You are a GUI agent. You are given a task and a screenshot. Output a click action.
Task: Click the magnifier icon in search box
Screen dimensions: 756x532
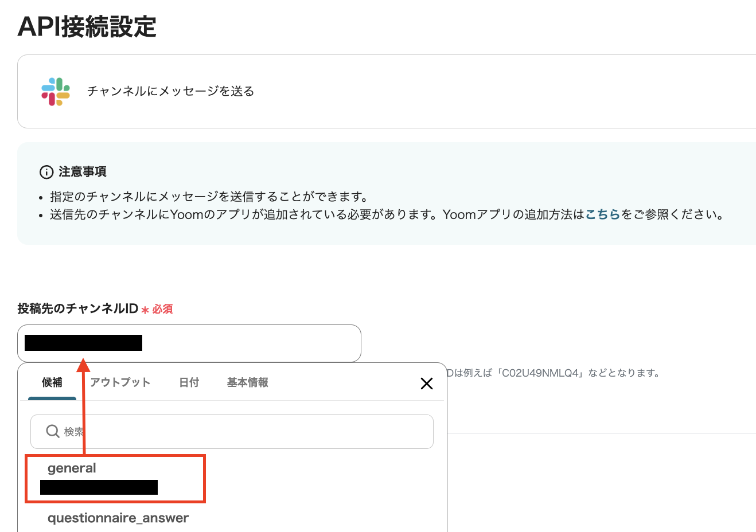coord(52,431)
